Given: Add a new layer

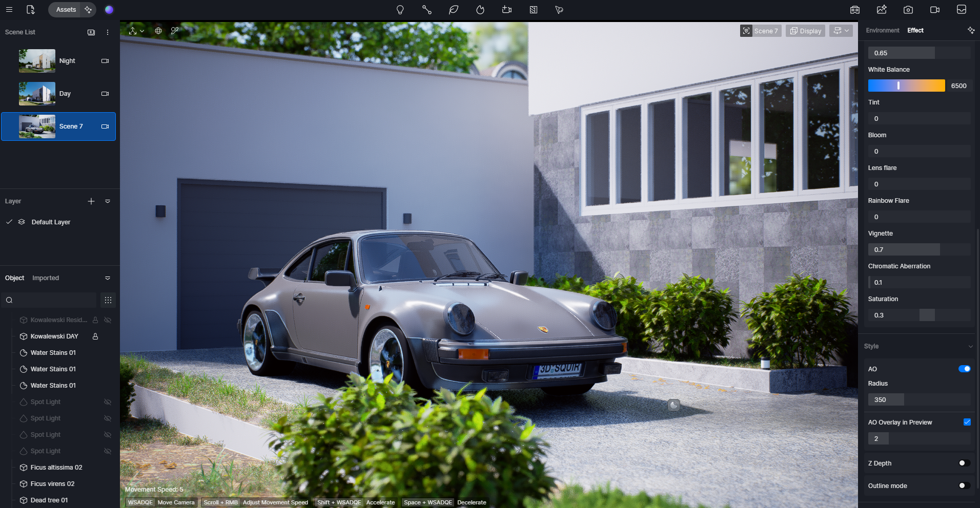Looking at the screenshot, I should [91, 201].
